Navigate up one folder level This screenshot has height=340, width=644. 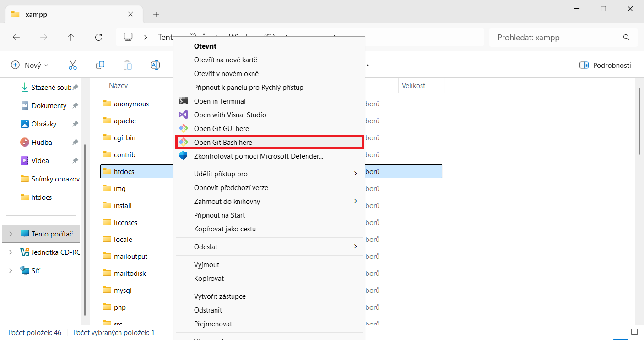71,38
